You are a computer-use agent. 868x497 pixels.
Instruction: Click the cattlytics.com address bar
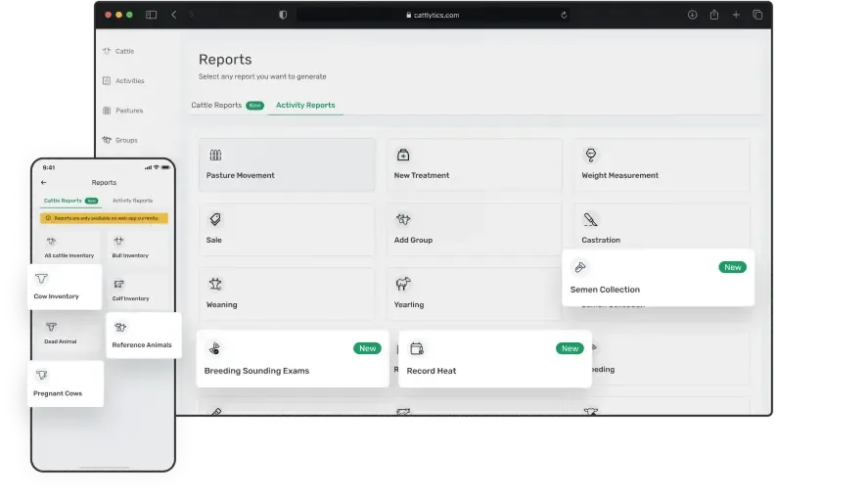(x=433, y=15)
